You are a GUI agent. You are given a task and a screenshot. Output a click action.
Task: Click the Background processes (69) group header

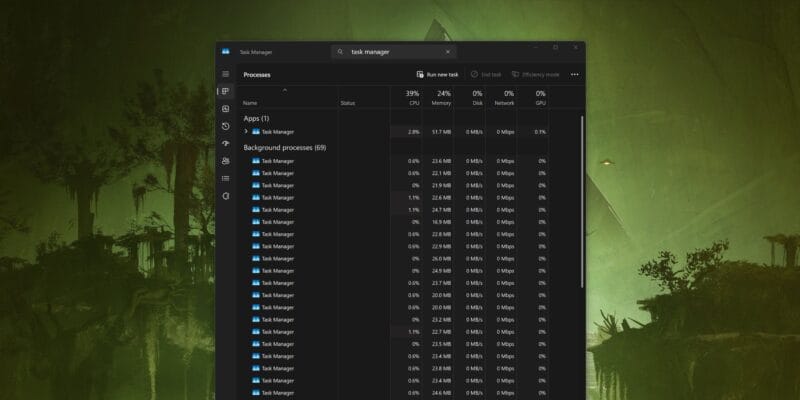coord(285,147)
